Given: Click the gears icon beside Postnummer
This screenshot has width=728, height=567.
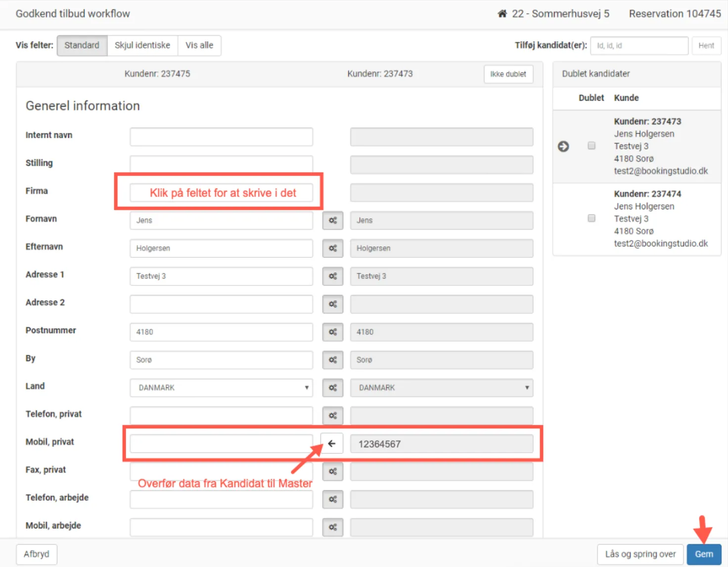Looking at the screenshot, I should coord(333,332).
